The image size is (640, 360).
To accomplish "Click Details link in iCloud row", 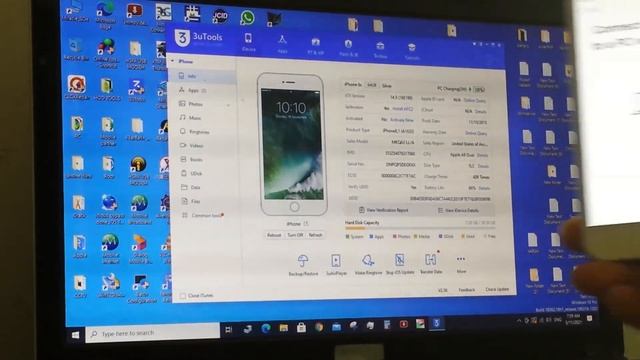I will 480,111.
